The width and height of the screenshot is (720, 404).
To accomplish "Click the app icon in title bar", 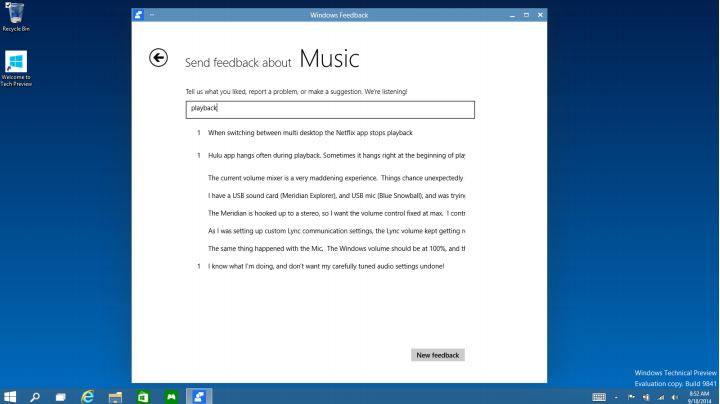I will [140, 15].
